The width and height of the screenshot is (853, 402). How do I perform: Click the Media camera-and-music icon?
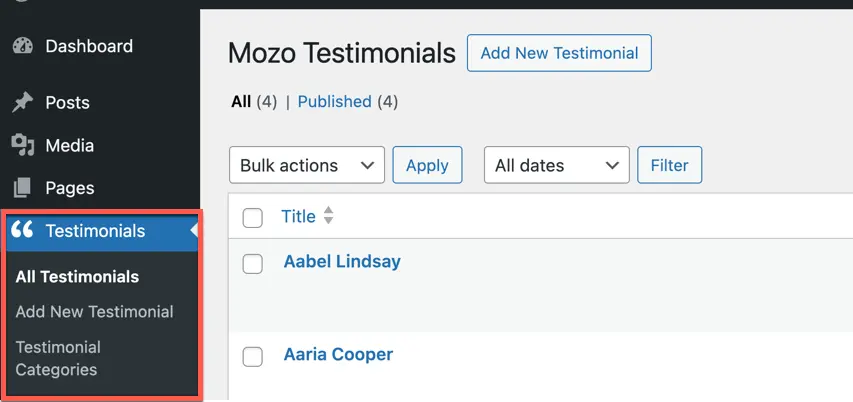pos(22,145)
